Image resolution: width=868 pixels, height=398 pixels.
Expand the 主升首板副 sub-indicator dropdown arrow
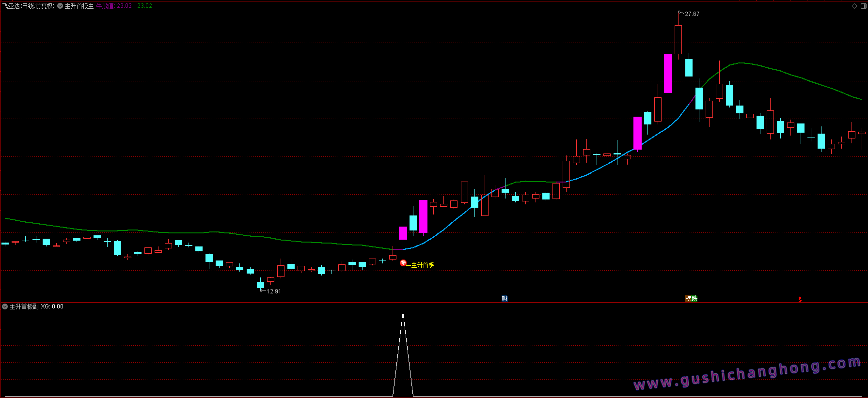click(x=5, y=306)
